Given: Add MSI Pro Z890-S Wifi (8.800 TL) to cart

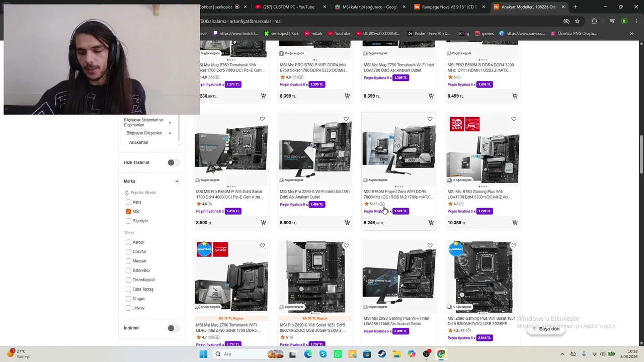Looking at the screenshot, I should (347, 222).
